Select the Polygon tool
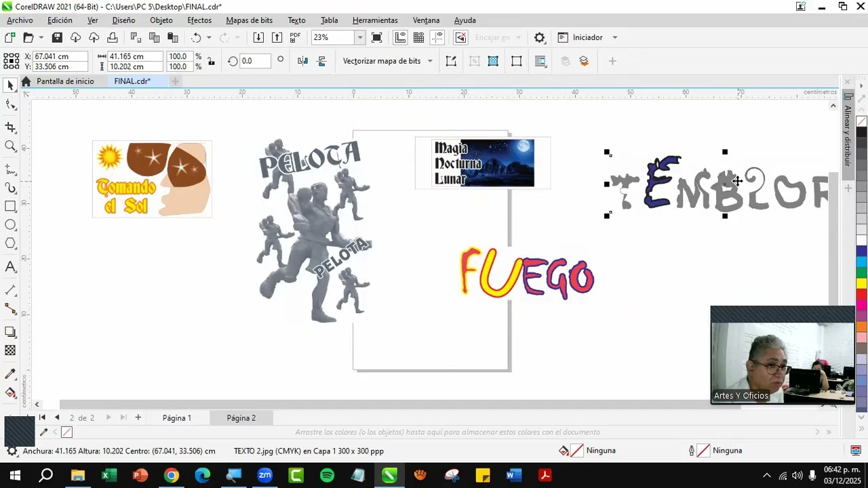868x488 pixels. click(x=10, y=244)
